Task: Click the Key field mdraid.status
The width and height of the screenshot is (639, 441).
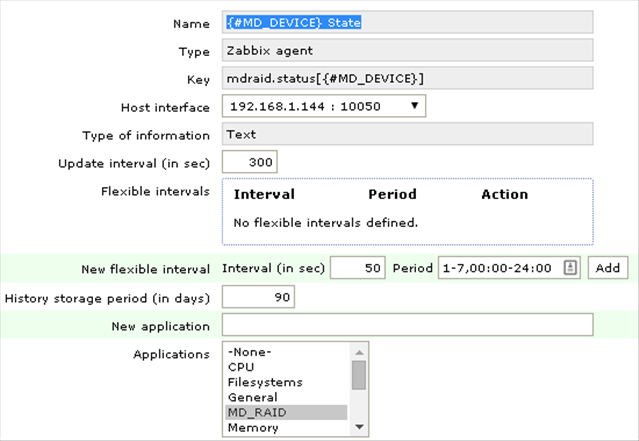Action: click(x=408, y=78)
